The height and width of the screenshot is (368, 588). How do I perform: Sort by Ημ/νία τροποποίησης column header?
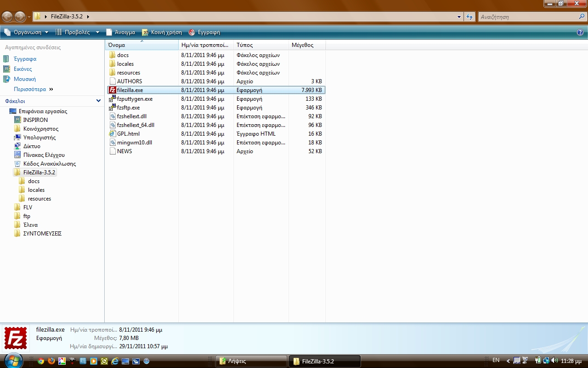pos(206,45)
